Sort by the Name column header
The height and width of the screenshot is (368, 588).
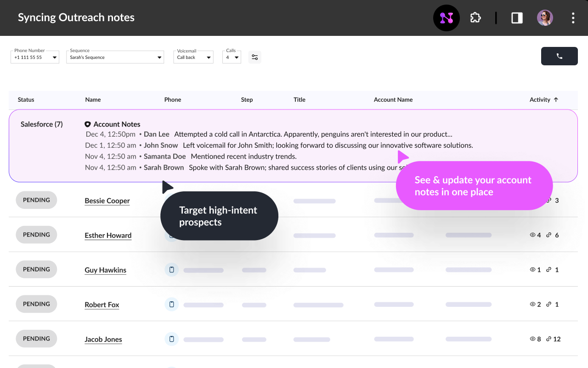(93, 99)
